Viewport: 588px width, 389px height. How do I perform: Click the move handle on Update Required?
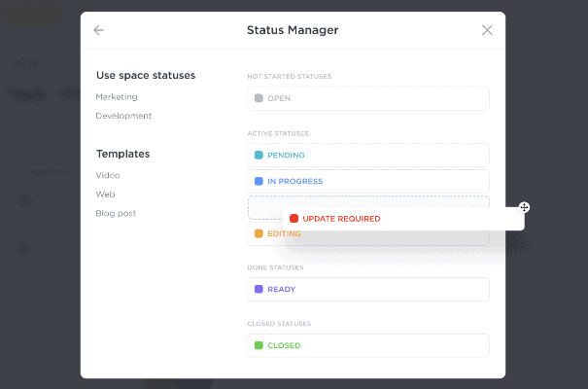pos(524,207)
